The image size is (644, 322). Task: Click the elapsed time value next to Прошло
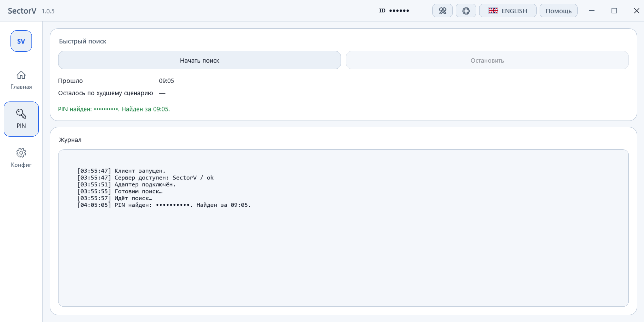pos(166,81)
